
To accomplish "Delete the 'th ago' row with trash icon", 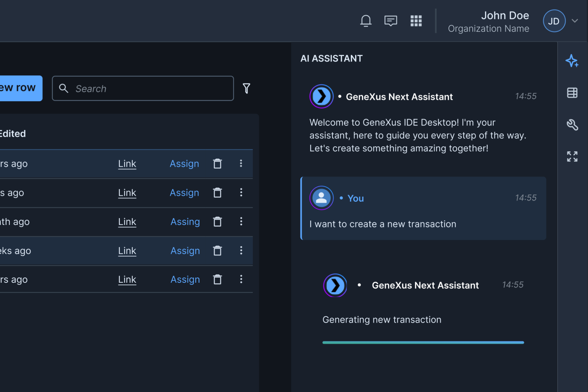I will [218, 221].
